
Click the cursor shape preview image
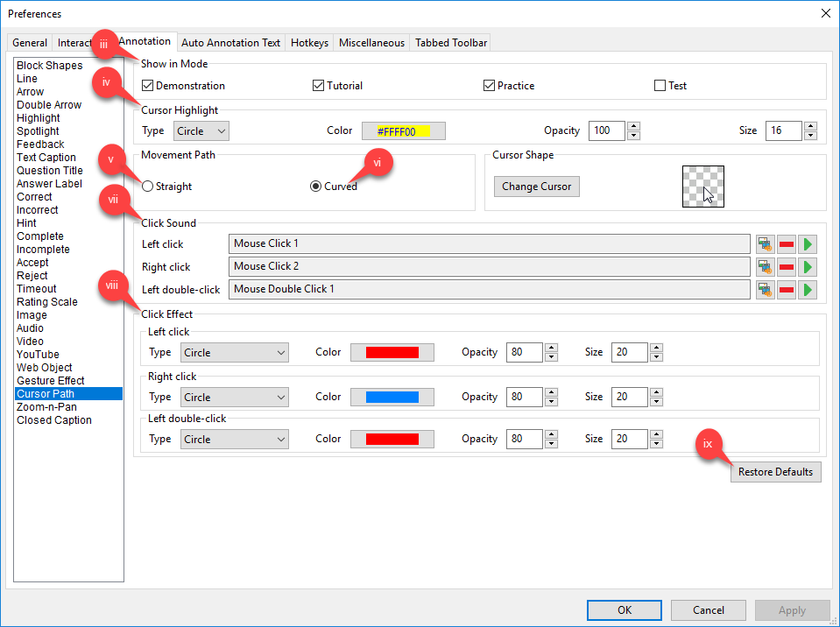(x=702, y=187)
